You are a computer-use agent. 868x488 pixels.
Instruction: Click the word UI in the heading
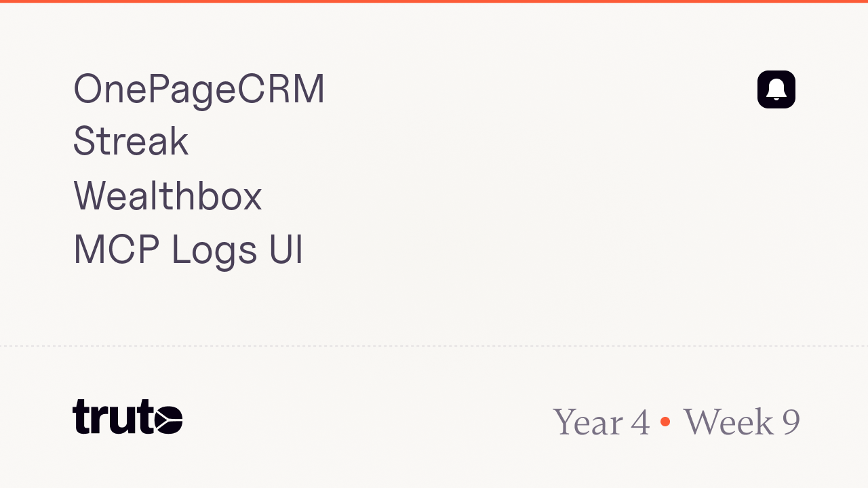(285, 249)
